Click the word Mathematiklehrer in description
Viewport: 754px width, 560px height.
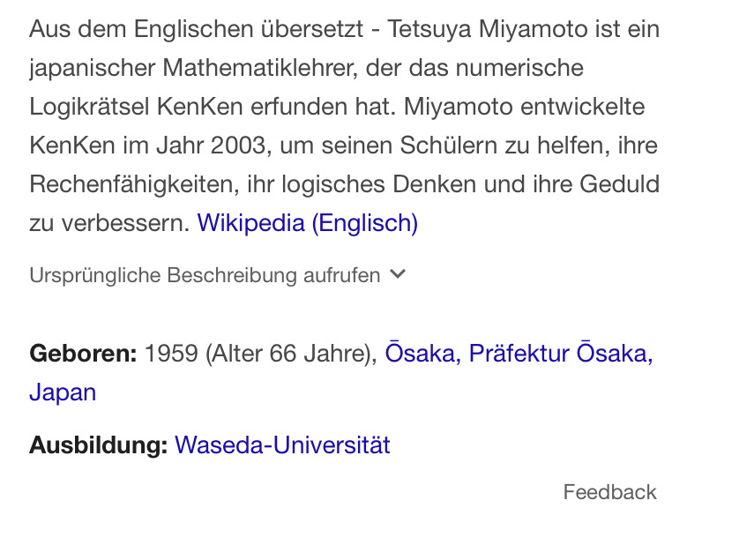pyautogui.click(x=260, y=68)
